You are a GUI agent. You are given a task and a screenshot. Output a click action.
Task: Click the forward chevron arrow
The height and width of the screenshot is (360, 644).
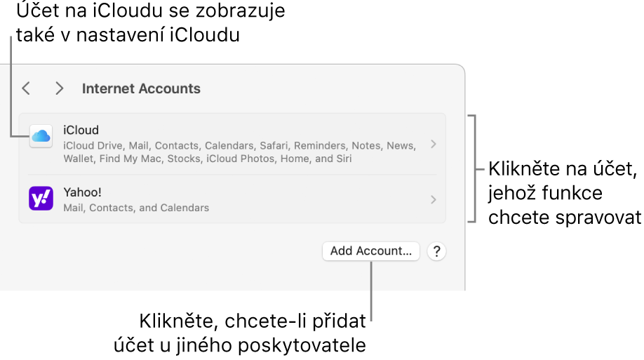tap(60, 88)
